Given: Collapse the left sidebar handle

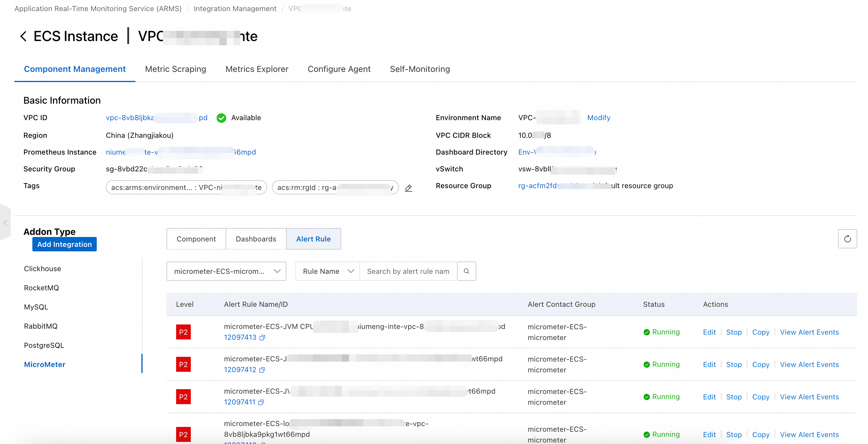Looking at the screenshot, I should coord(5,223).
